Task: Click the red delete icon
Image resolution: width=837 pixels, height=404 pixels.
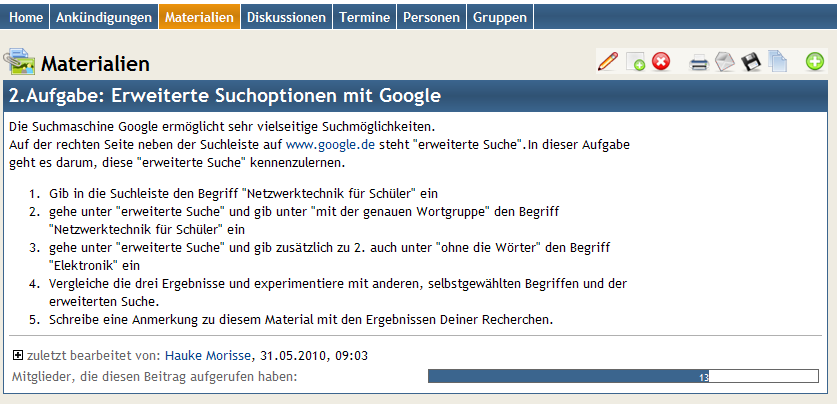Action: (661, 62)
